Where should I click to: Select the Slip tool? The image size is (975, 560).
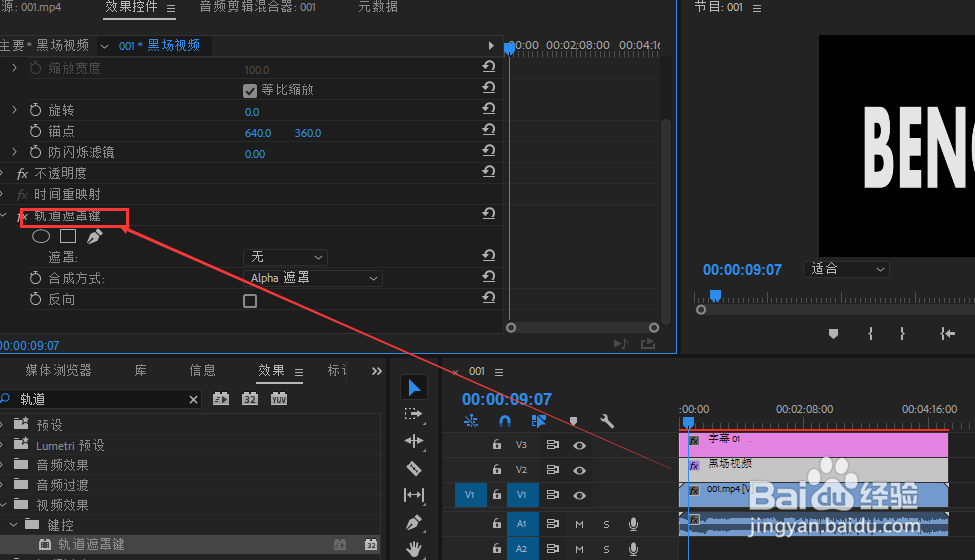click(x=414, y=495)
